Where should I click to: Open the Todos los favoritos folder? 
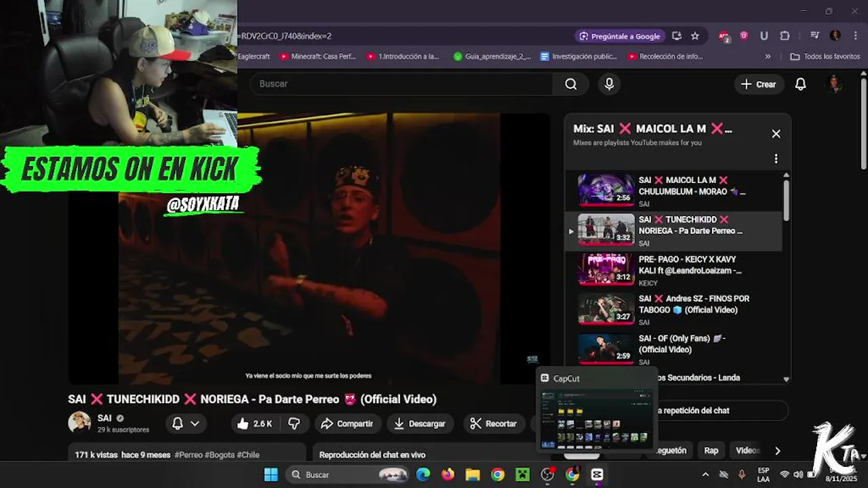tap(825, 57)
